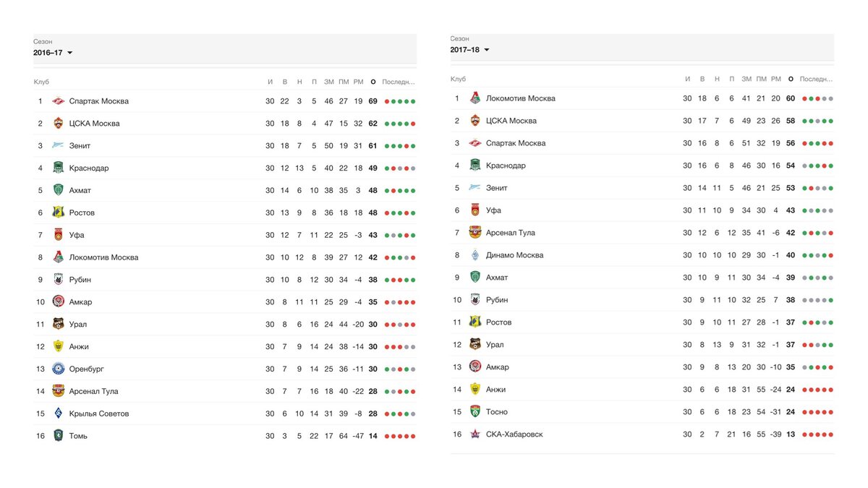The width and height of the screenshot is (868, 488).
Task: Click the Динамо Москва club logo
Action: click(x=475, y=255)
